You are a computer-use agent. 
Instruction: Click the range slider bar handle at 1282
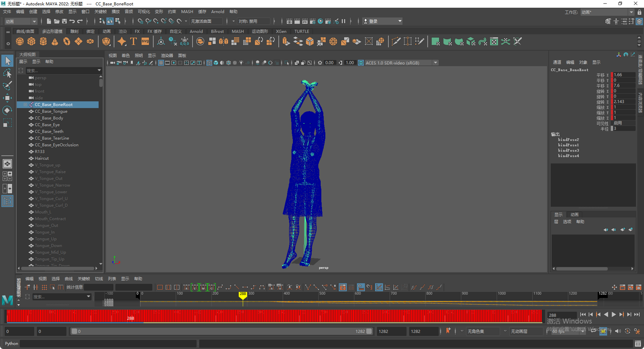[x=369, y=331]
